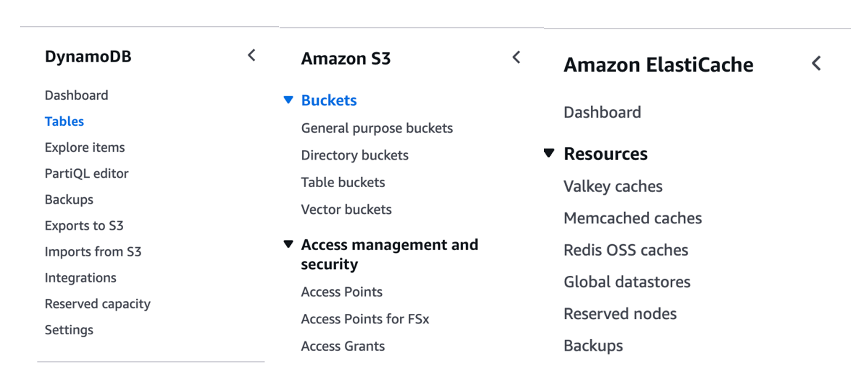Image resolution: width=868 pixels, height=370 pixels.
Task: Open Directory buckets list
Action: click(355, 155)
